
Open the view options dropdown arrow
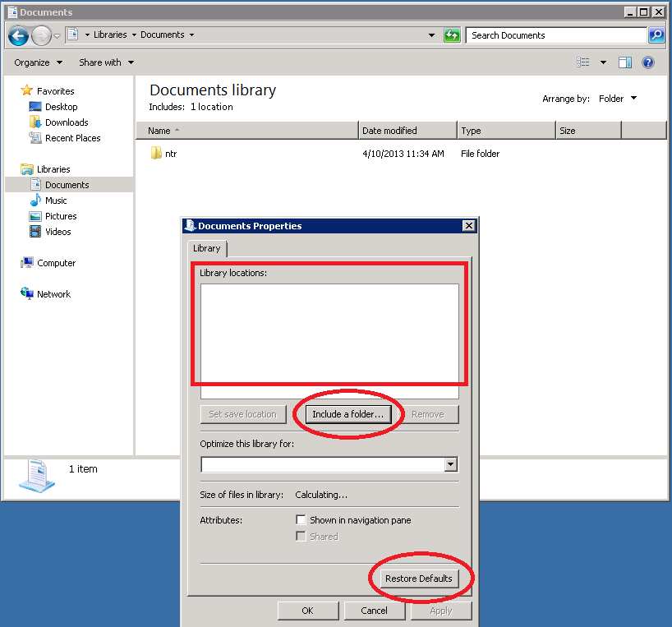(603, 62)
